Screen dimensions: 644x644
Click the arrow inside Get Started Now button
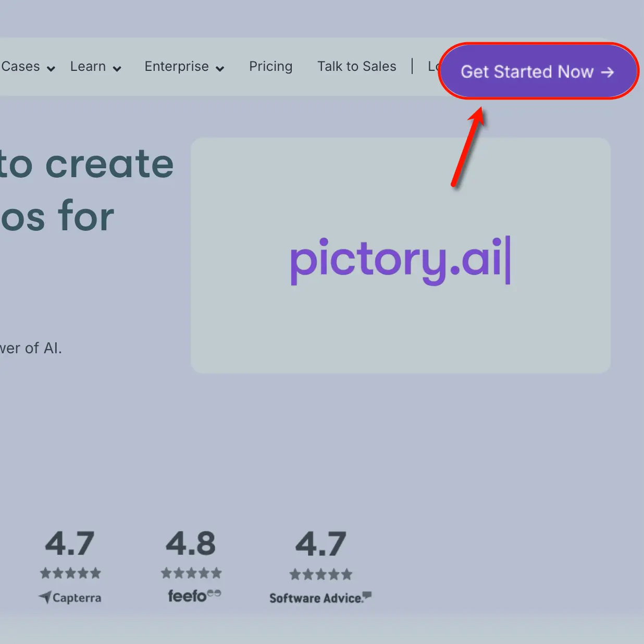[x=607, y=72]
